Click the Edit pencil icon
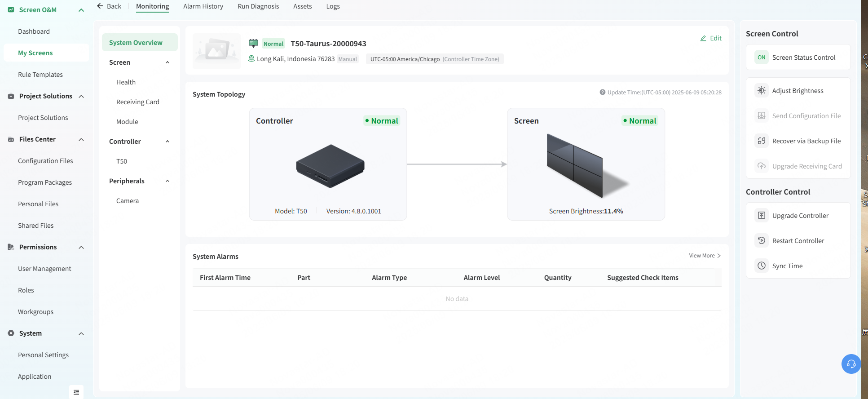 703,38
